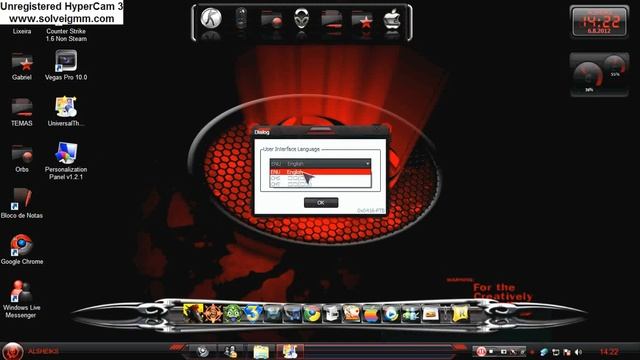Launch Personalization Panel v1.2.1
Viewport: 640px width, 360px height.
pyautogui.click(x=66, y=161)
